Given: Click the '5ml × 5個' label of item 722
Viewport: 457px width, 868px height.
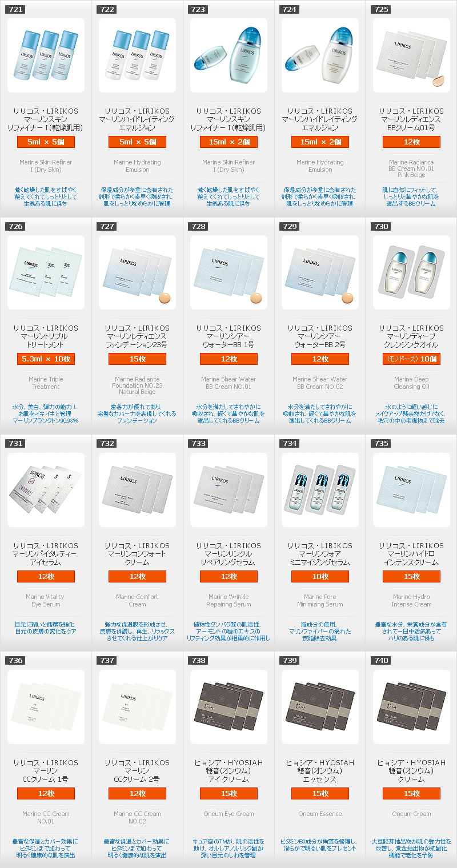Looking at the screenshot, I should pyautogui.click(x=137, y=142).
